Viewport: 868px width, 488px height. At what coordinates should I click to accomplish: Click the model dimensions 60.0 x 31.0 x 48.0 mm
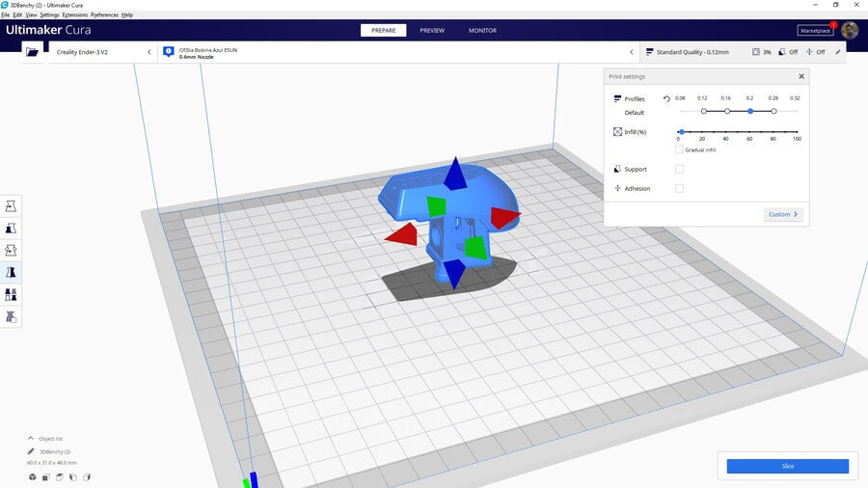pyautogui.click(x=52, y=463)
